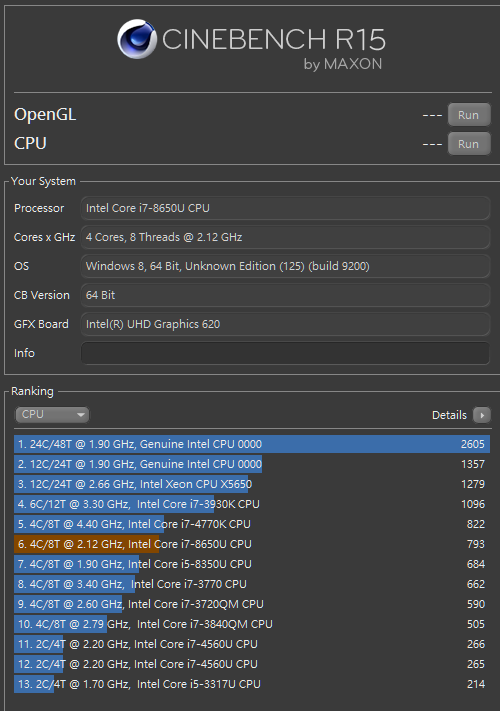This screenshot has height=711, width=500.
Task: Select the Processor field showing i7-8650U
Action: (x=285, y=208)
